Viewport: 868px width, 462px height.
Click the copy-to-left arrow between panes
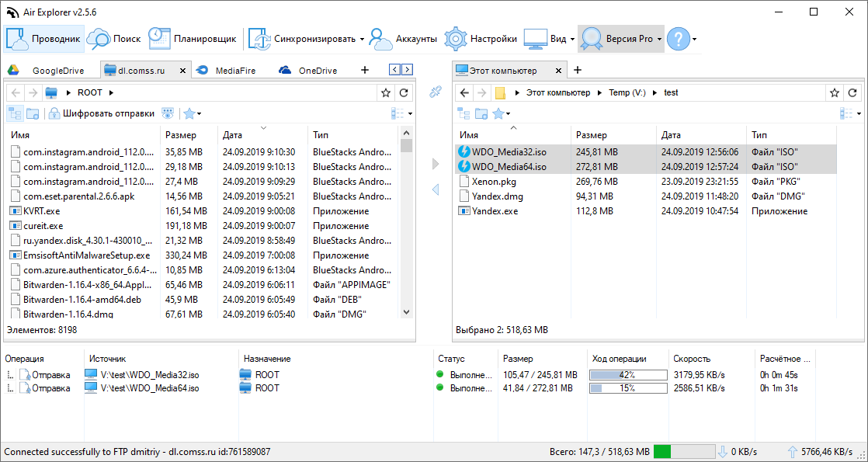[x=435, y=189]
